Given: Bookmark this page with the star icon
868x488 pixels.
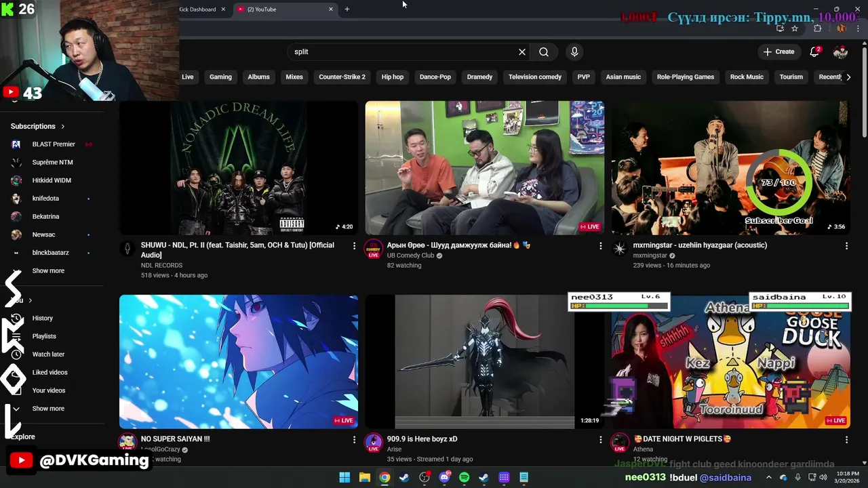Looking at the screenshot, I should 795,28.
